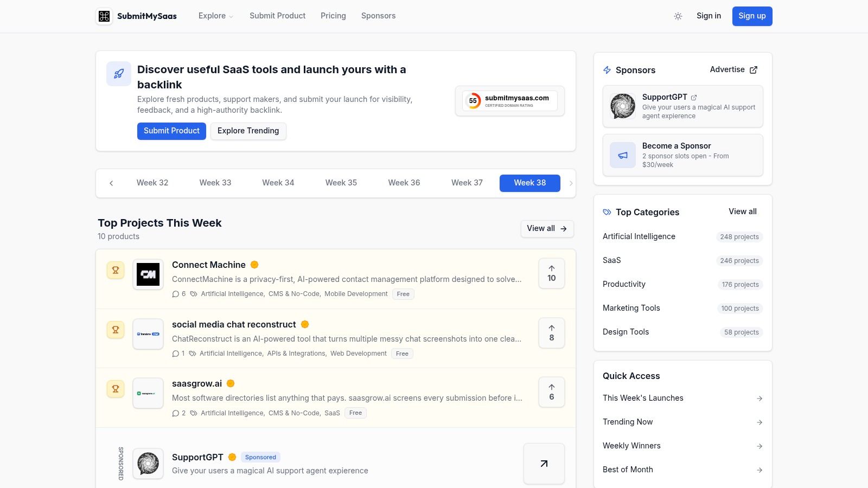The width and height of the screenshot is (868, 488).
Task: Click the comments icon for saasgrow.ai
Action: (176, 413)
